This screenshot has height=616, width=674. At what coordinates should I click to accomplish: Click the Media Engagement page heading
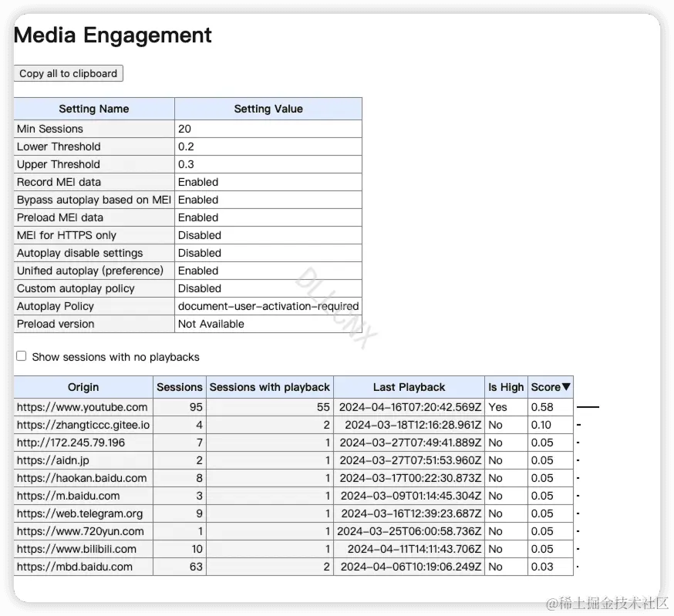113,35
